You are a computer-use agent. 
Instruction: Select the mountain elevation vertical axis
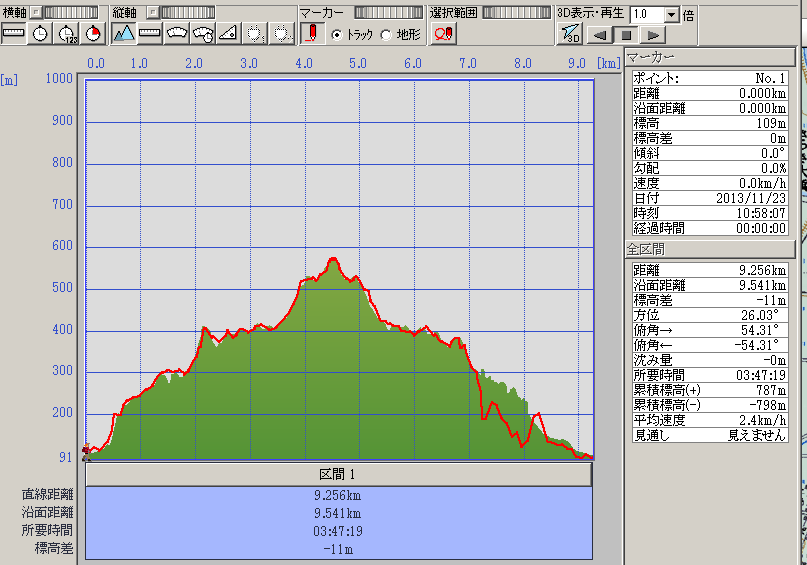(124, 33)
